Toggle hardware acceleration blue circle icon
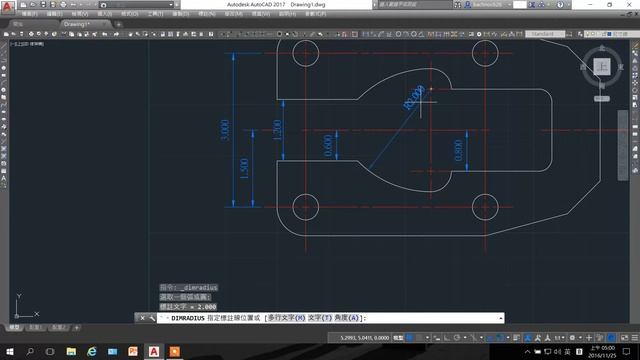 [x=611, y=338]
